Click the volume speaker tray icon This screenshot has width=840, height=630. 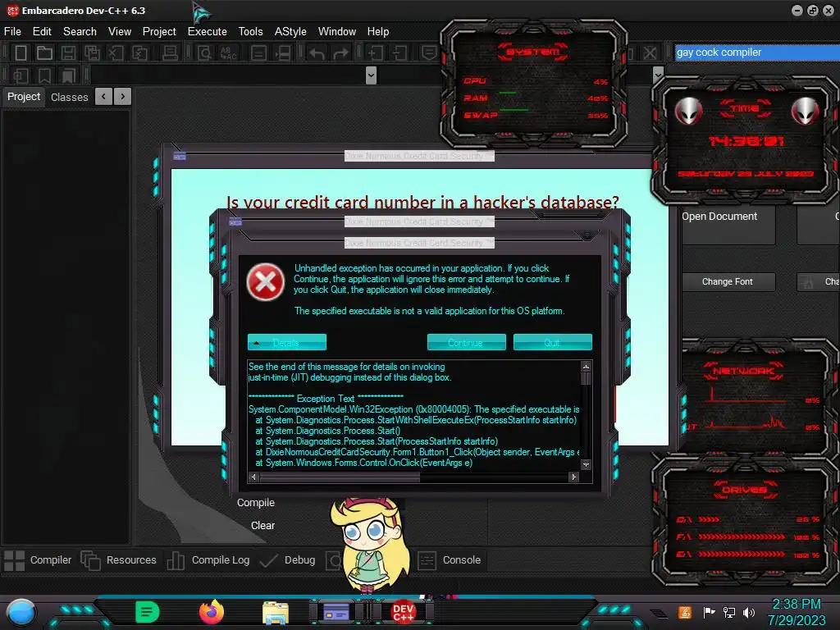[x=749, y=612]
